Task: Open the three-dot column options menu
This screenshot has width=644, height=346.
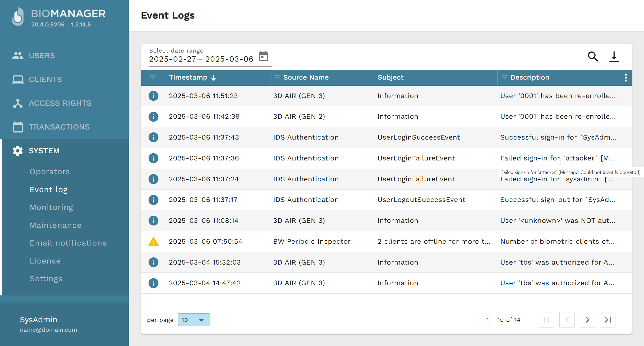Action: pos(625,77)
